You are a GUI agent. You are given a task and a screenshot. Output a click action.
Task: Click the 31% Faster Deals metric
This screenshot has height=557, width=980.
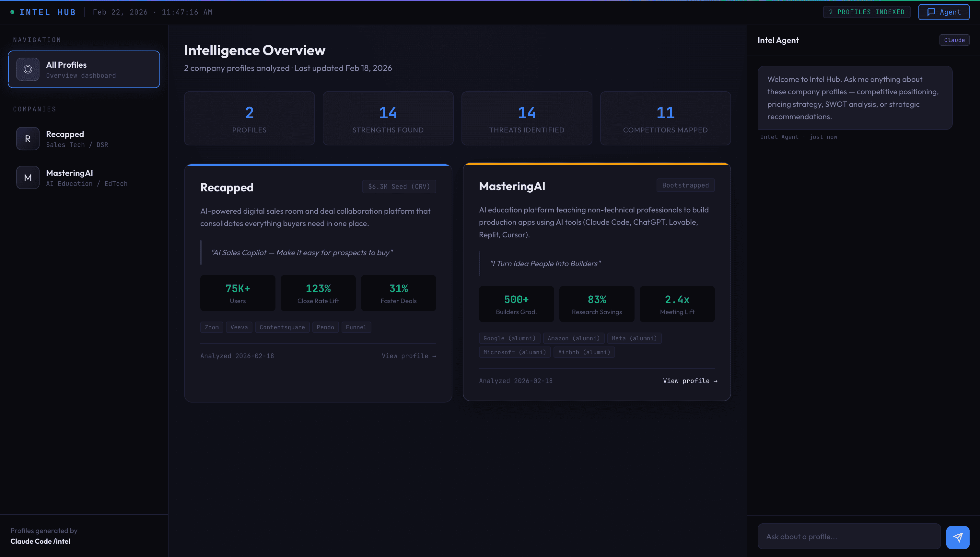point(398,293)
